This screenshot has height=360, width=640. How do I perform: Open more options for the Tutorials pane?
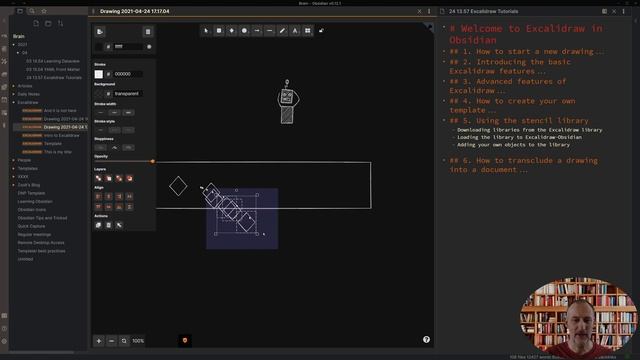click(x=623, y=11)
